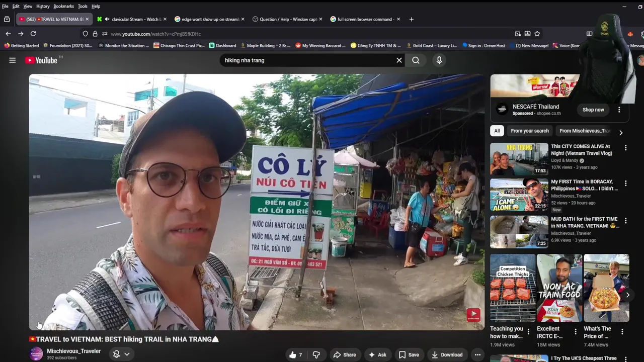Click the NESCAFÉ Shop now button
Image resolution: width=644 pixels, height=362 pixels.
pyautogui.click(x=593, y=110)
